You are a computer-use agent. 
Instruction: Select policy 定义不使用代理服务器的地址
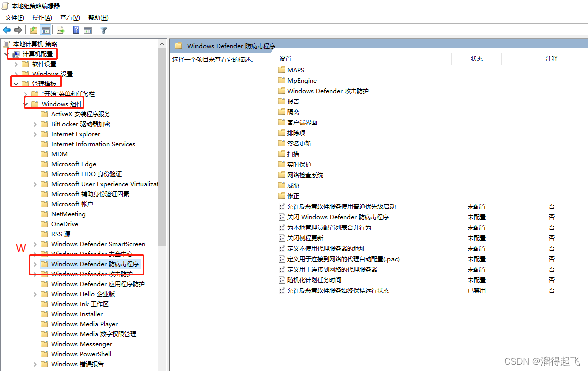point(322,248)
